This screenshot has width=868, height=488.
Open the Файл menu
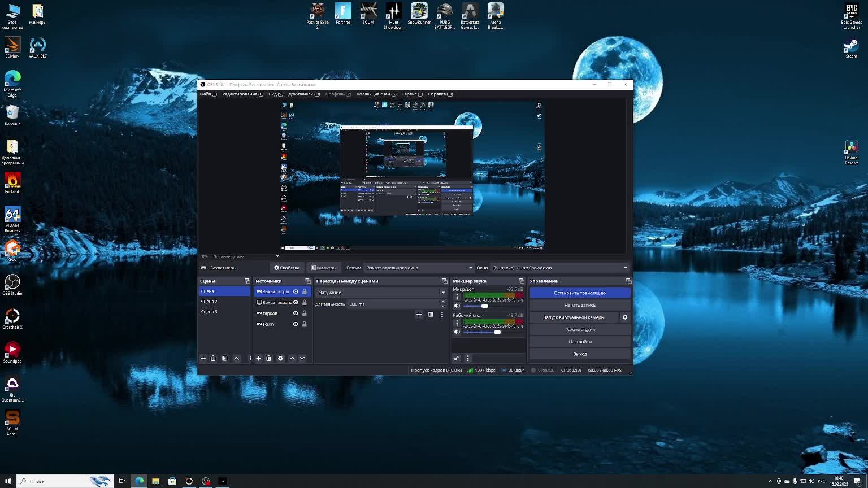(x=208, y=94)
